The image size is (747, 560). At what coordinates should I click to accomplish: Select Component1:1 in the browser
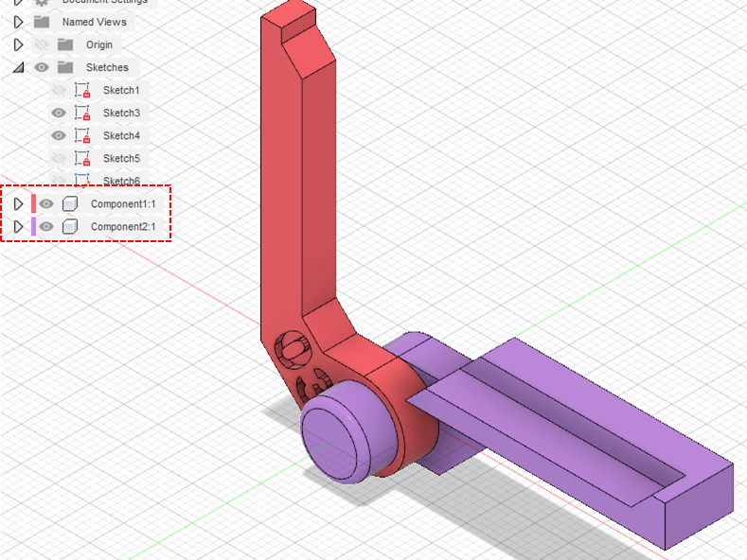click(x=123, y=203)
